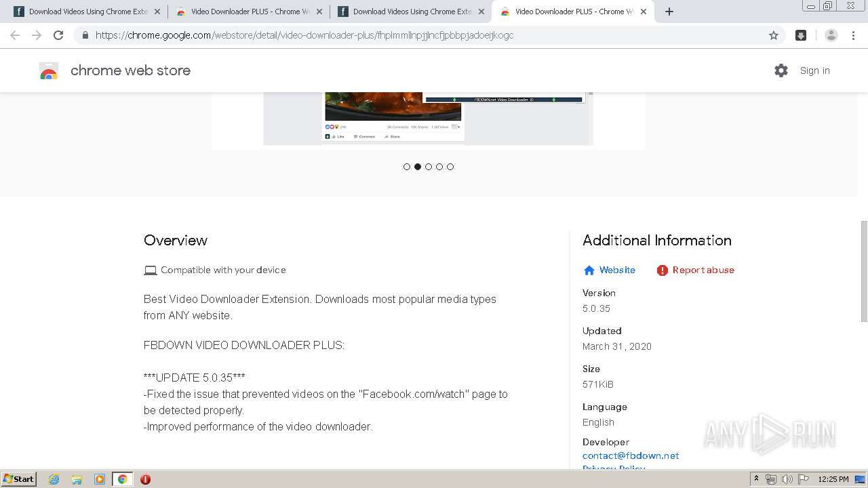Click the Overview heading

(x=176, y=240)
